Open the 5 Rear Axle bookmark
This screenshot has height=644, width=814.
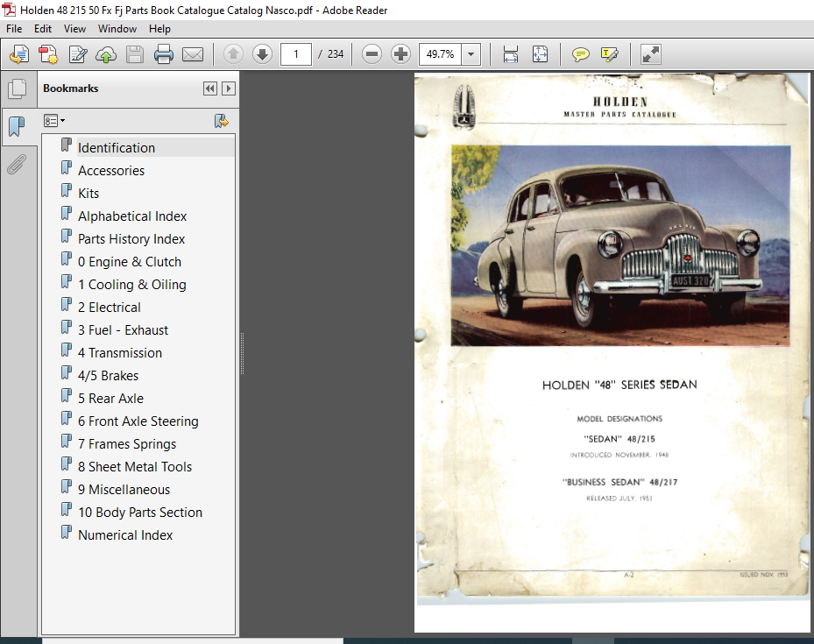pyautogui.click(x=110, y=399)
